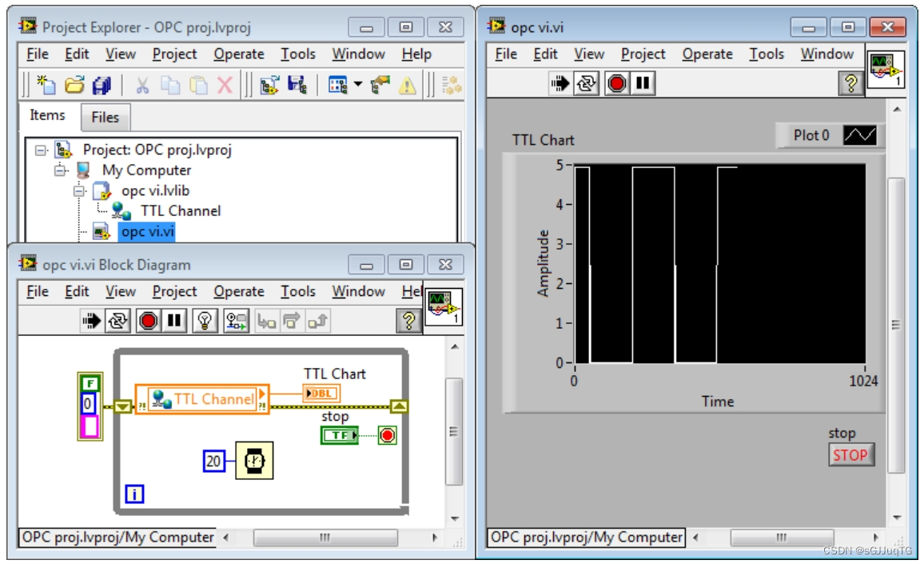Screen dimensions: 924x564
Task: Open Tools menu in Project Explorer
Action: [297, 54]
